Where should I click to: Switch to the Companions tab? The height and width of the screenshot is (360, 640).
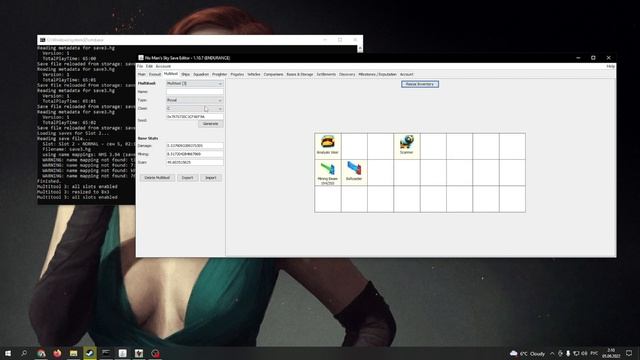click(273, 74)
